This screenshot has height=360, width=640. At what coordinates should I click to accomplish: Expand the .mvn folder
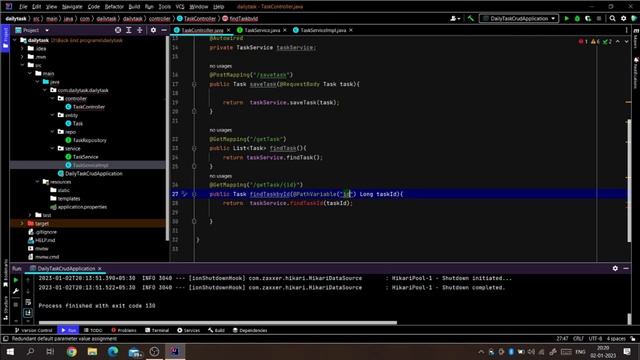click(22, 57)
